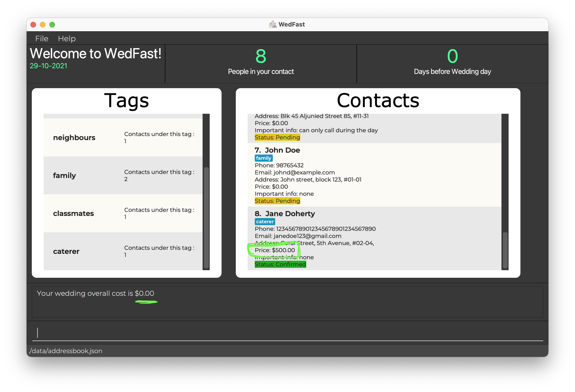The image size is (575, 392).
Task: Click Status: Confirmed label of Jane Doherty
Action: (280, 264)
